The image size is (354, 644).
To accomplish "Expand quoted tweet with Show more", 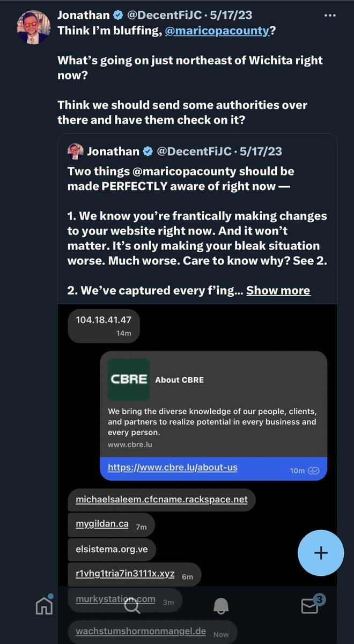I will click(x=278, y=290).
